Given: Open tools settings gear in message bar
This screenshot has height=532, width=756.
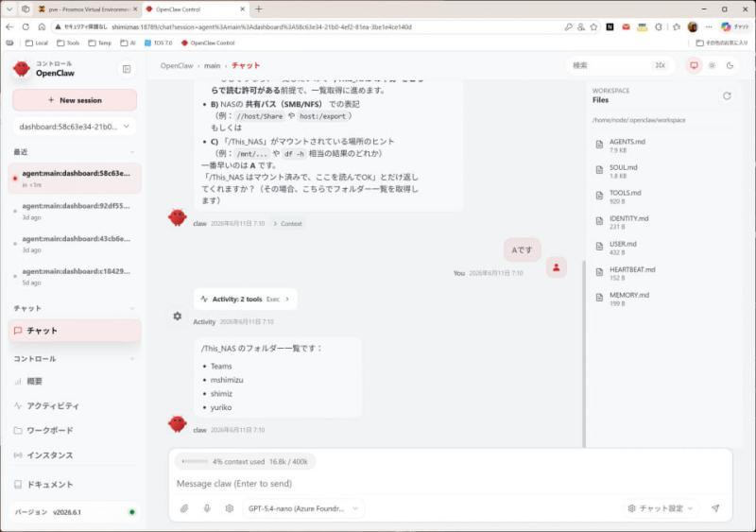Looking at the screenshot, I should click(x=230, y=508).
